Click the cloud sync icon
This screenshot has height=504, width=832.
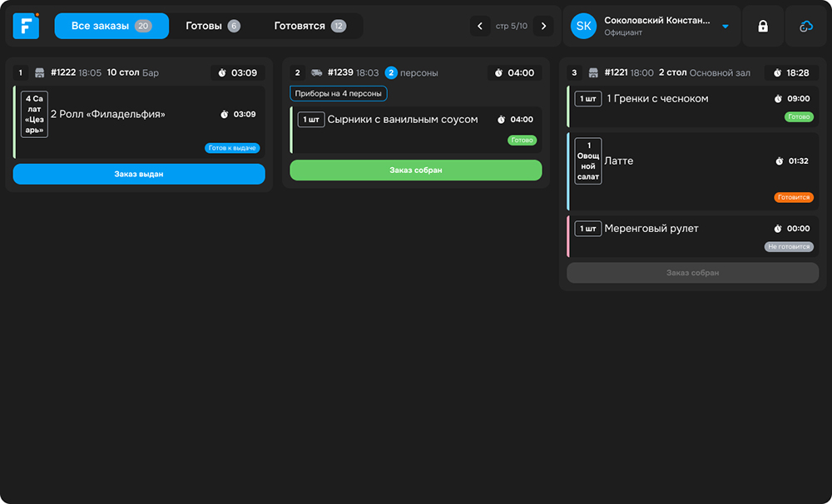pos(805,27)
